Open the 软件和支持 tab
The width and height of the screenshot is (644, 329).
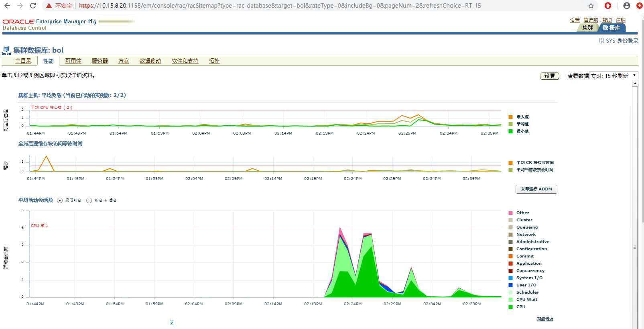(185, 61)
